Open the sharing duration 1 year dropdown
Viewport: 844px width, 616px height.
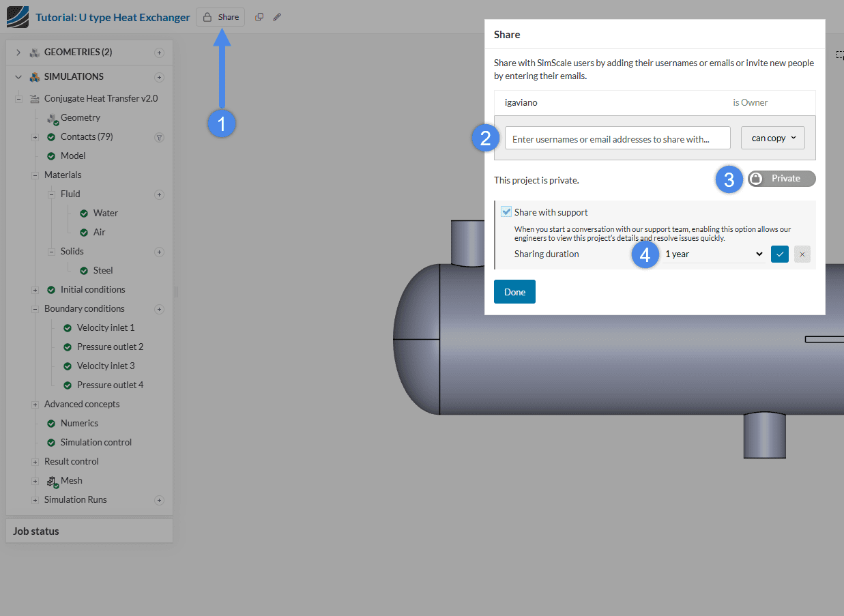pyautogui.click(x=713, y=254)
